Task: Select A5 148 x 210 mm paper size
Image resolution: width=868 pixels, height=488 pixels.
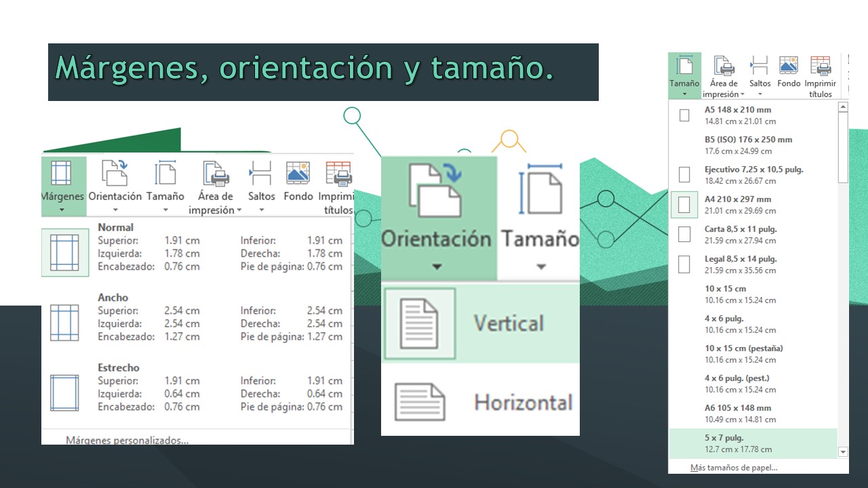Action: pyautogui.click(x=753, y=115)
